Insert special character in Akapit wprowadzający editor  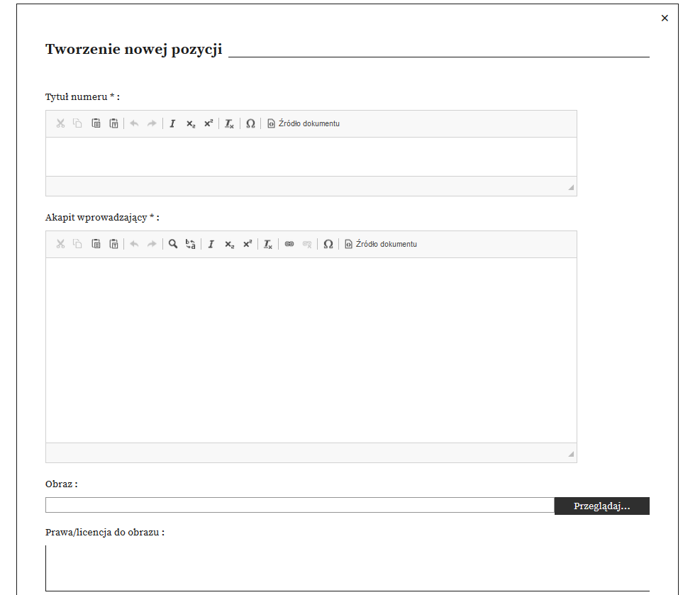(328, 245)
